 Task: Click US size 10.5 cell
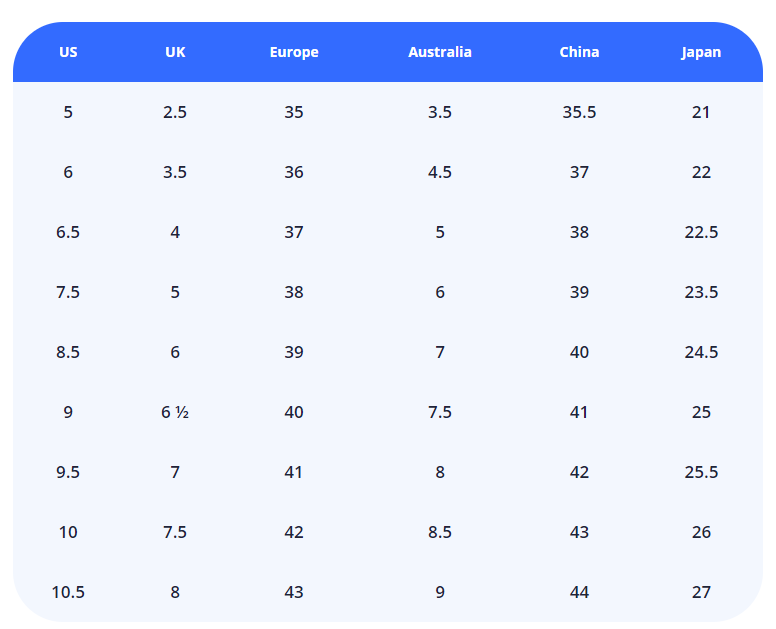click(x=68, y=592)
